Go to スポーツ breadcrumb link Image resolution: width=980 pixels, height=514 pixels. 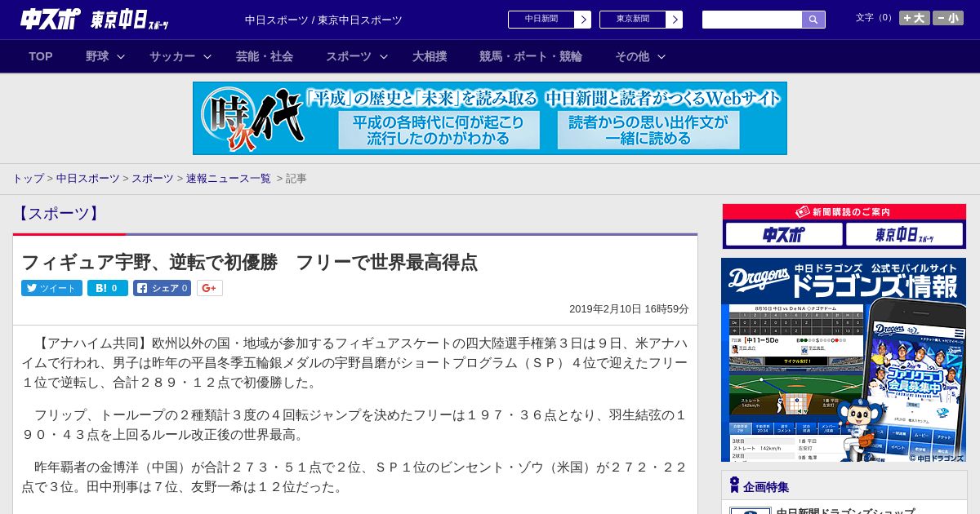(x=153, y=179)
